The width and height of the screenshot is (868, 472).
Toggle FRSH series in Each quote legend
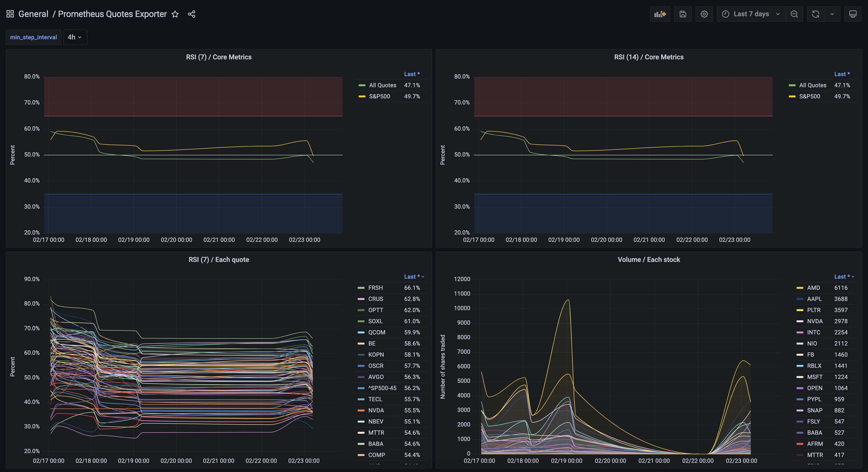(375, 288)
